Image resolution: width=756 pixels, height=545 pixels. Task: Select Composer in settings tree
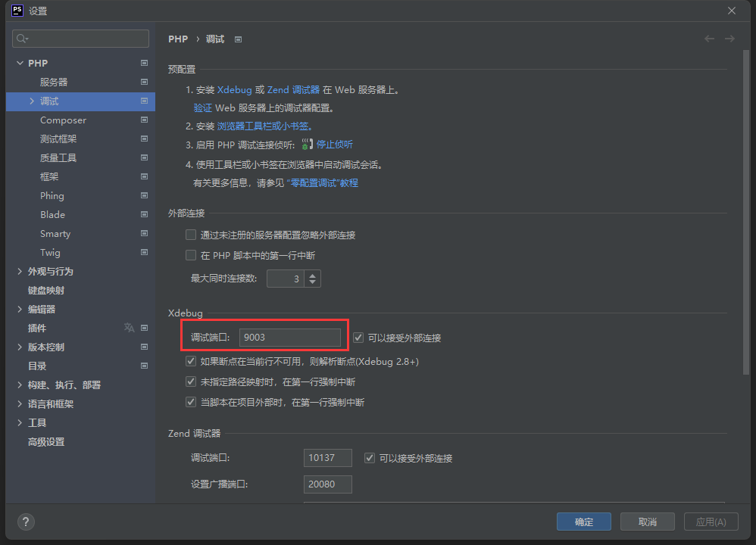tap(63, 120)
